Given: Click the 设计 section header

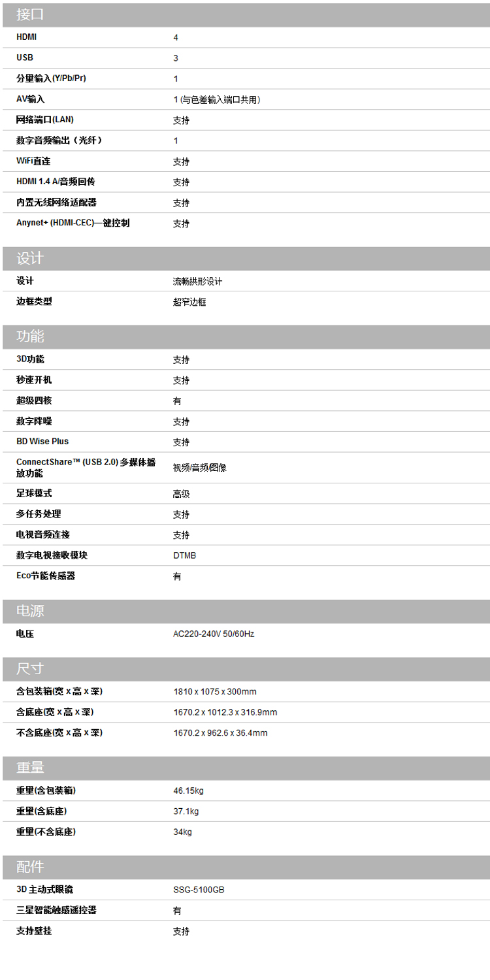Looking at the screenshot, I should coord(30,259).
